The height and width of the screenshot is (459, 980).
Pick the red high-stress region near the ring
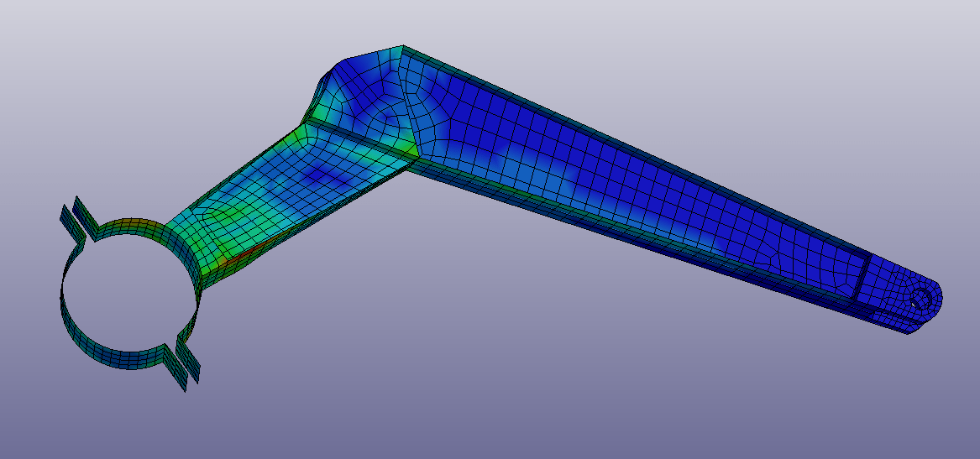[x=249, y=254]
